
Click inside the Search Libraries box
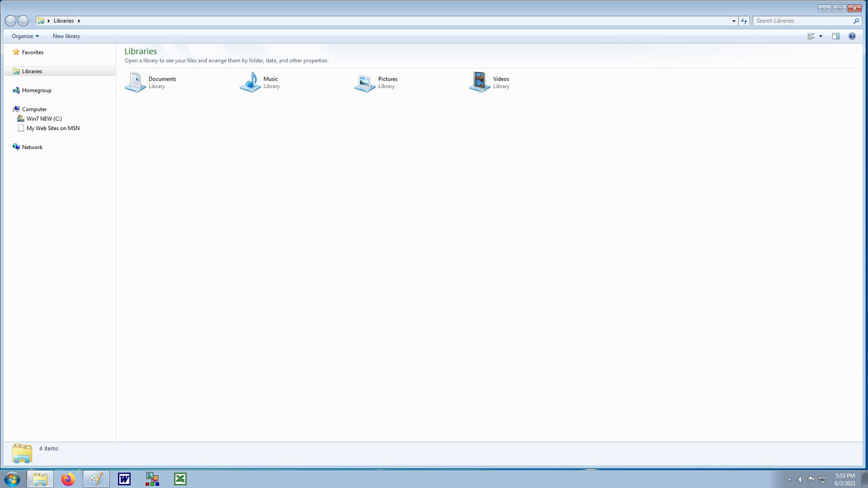pyautogui.click(x=800, y=20)
